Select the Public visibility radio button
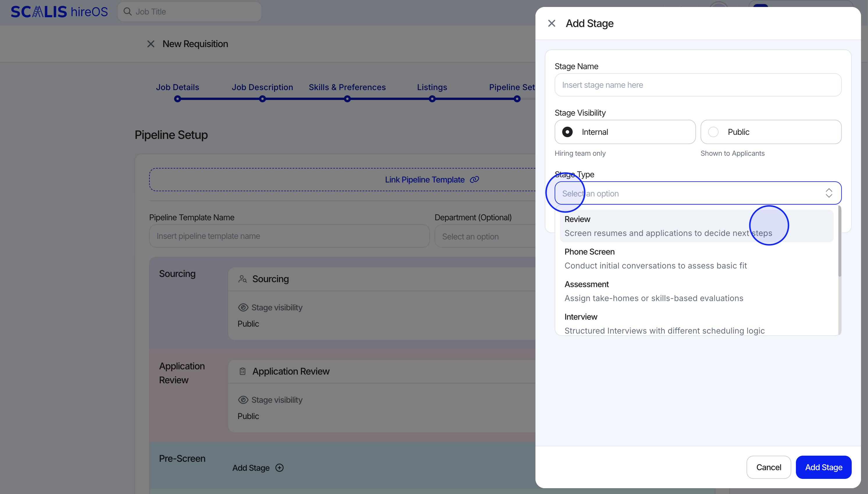This screenshot has width=868, height=494. (x=713, y=132)
